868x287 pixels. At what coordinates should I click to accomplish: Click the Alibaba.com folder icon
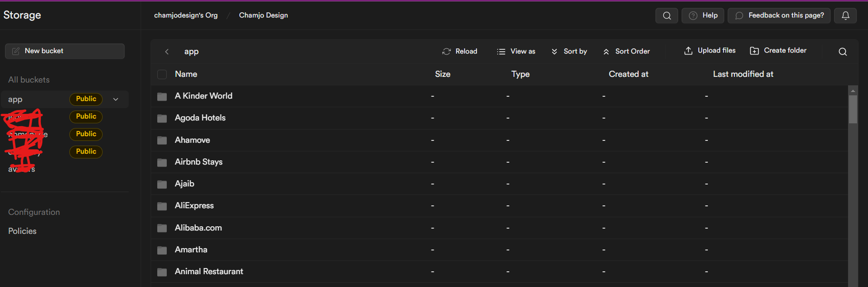coord(162,228)
